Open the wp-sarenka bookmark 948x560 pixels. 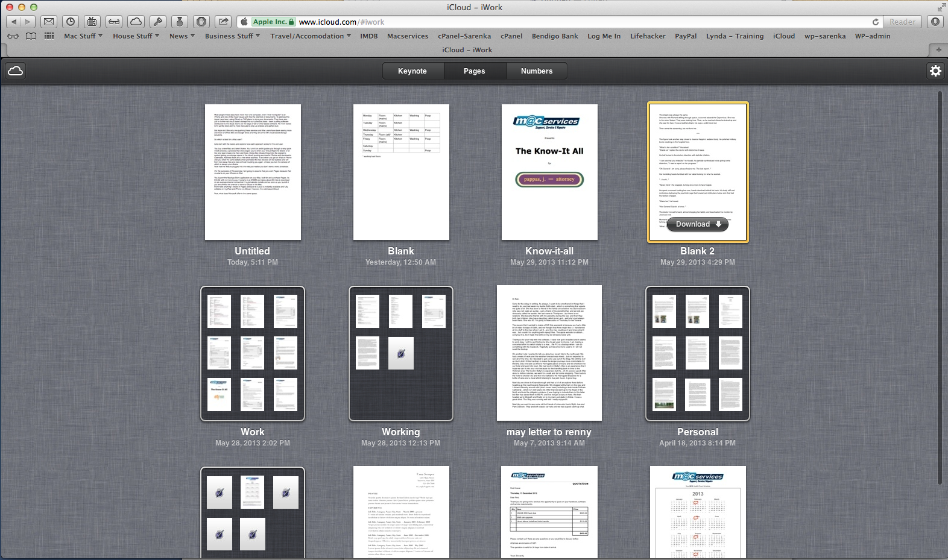point(825,36)
